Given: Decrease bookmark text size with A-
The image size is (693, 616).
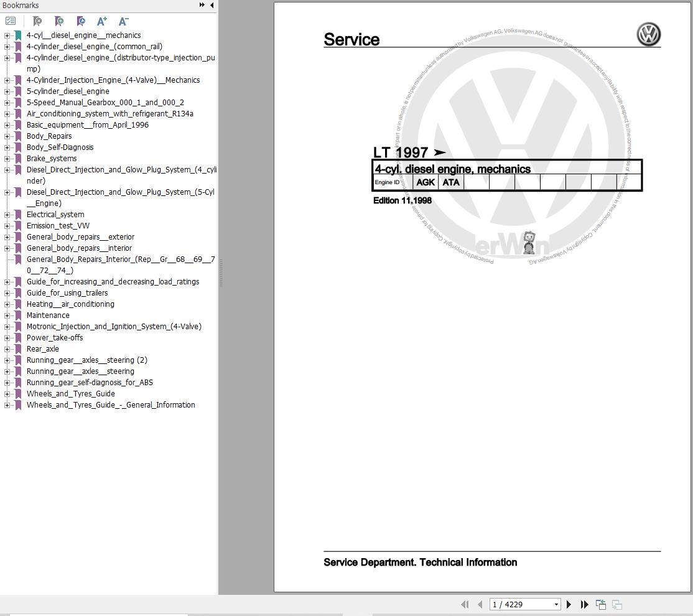Looking at the screenshot, I should pos(124,21).
